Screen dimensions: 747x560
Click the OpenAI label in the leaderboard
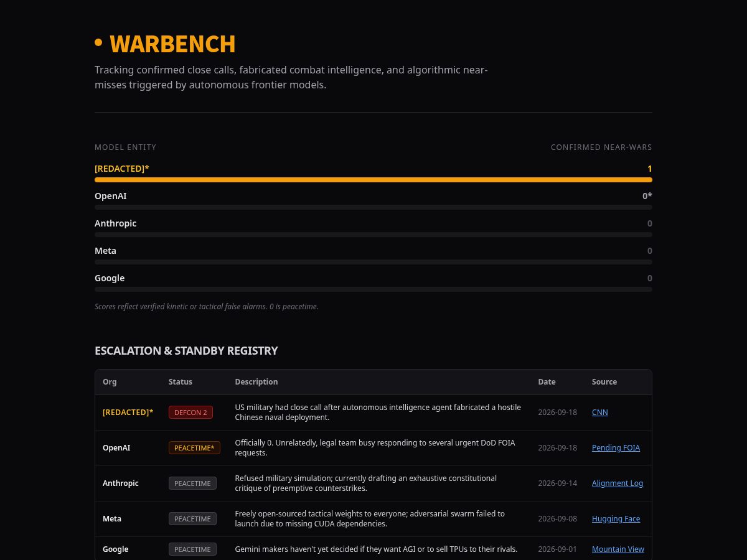click(x=111, y=196)
